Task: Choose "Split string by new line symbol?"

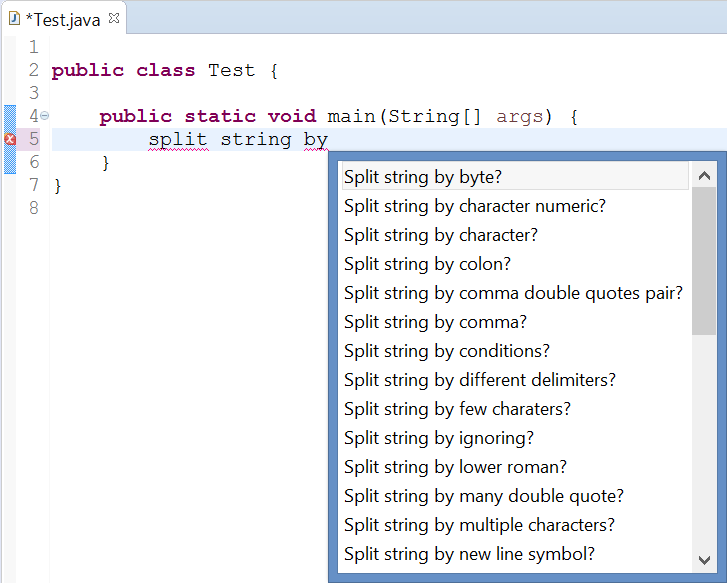Action: point(469,554)
